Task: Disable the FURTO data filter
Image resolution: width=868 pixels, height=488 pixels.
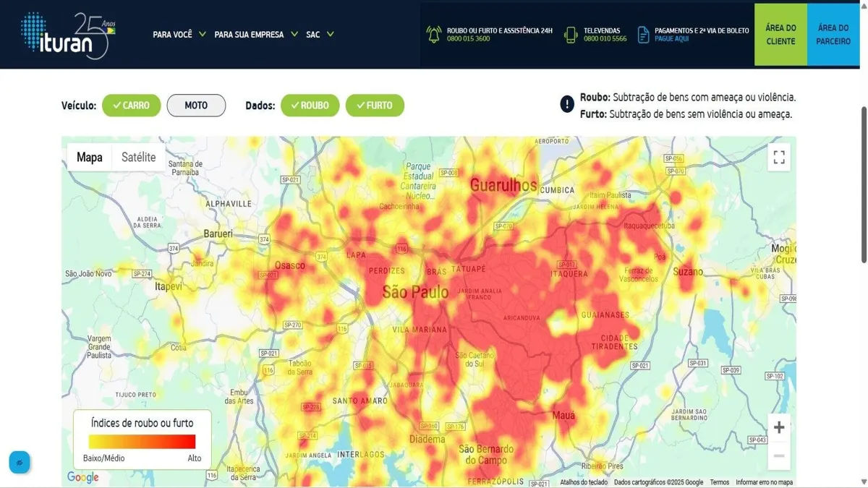Action: pos(375,105)
